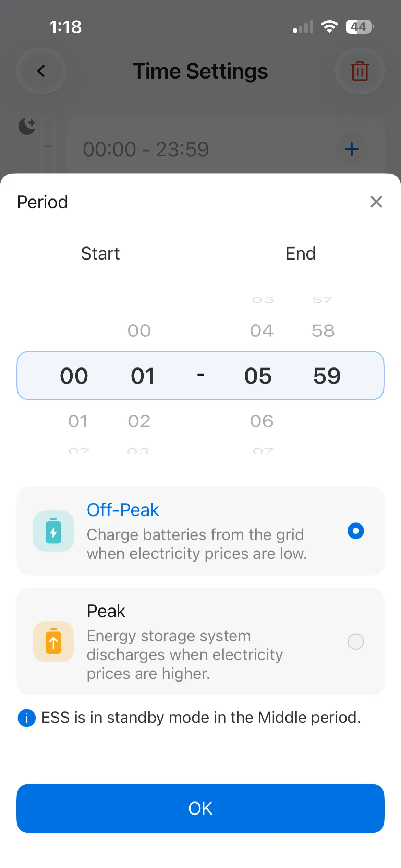Tap the Peak battery discharge icon
Viewport: 401px width, 868px height.
tap(53, 641)
